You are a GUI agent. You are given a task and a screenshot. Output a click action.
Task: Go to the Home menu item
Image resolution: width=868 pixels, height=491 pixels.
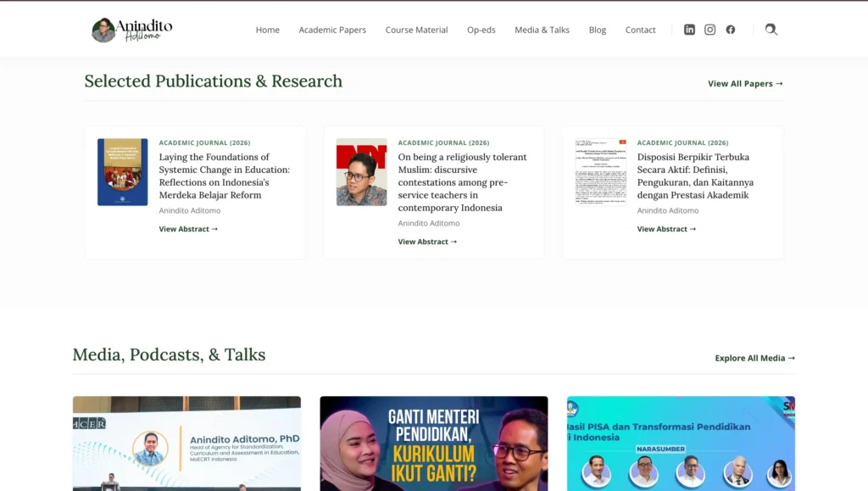click(267, 30)
